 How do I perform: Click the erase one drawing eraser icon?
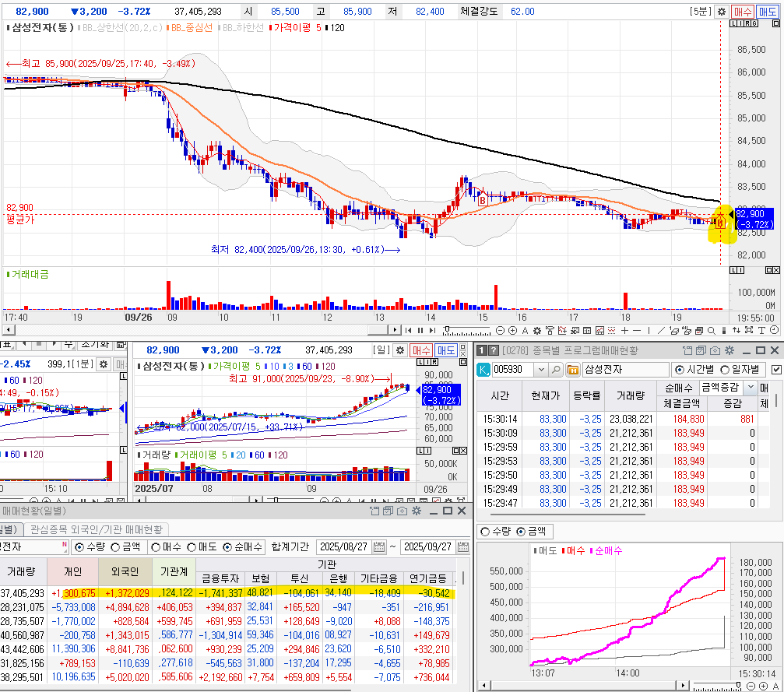[x=674, y=331]
